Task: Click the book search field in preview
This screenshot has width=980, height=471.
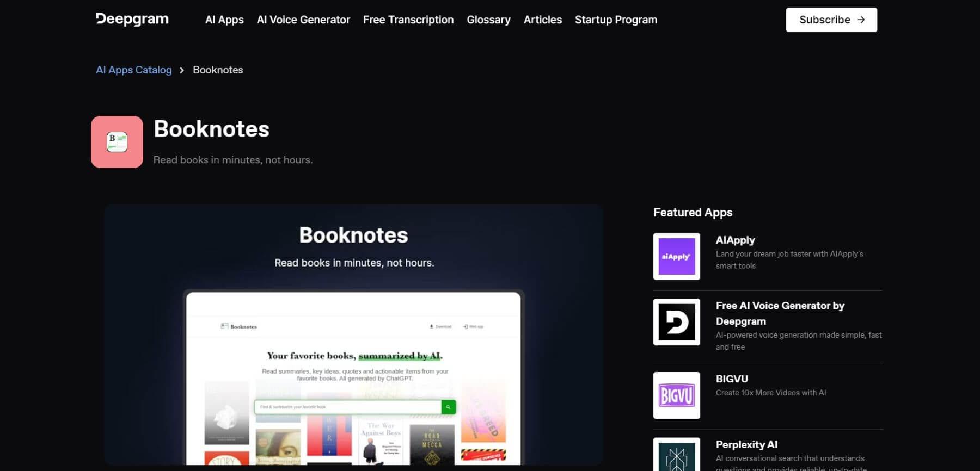Action: 348,407
